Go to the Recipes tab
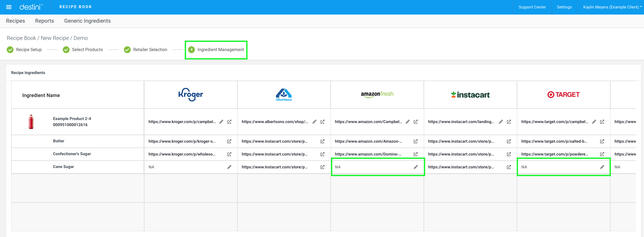644x237 pixels. pos(16,21)
